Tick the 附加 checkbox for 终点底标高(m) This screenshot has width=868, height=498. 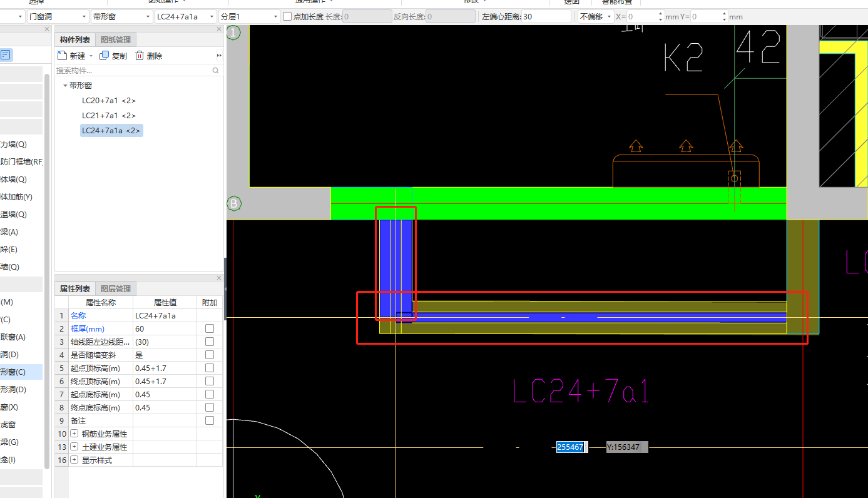pyautogui.click(x=210, y=407)
